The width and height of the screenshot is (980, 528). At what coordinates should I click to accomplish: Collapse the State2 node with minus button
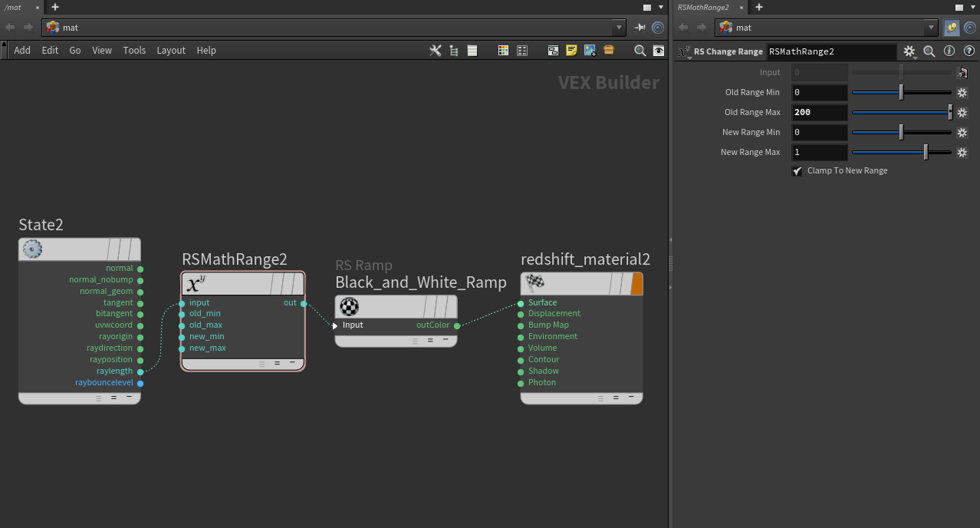coord(129,398)
